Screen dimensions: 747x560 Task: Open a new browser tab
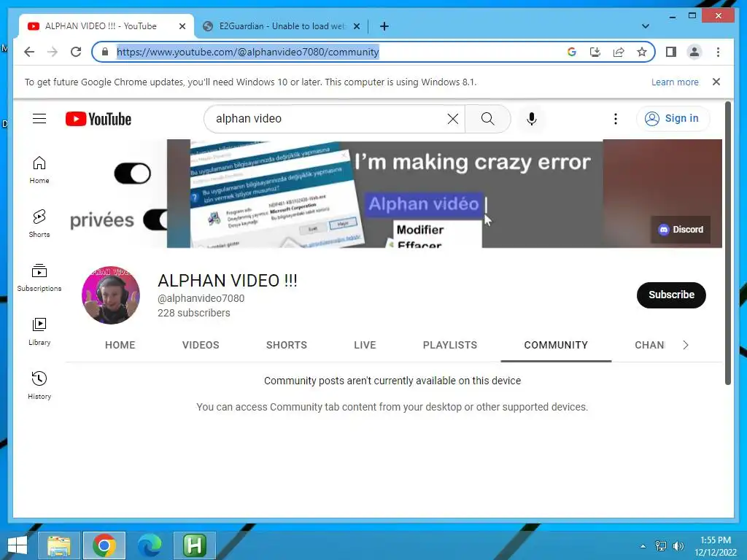[384, 26]
